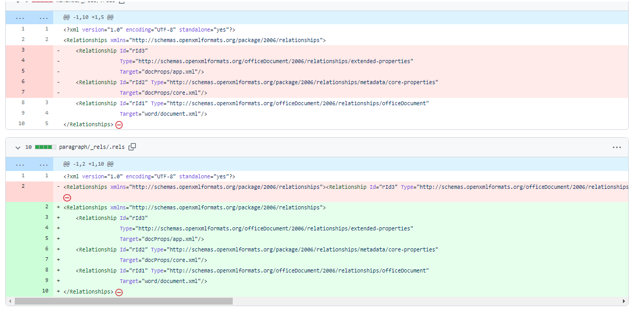Click no-newline icon on added line 10
Screen dimensions: 644x313
point(119,292)
